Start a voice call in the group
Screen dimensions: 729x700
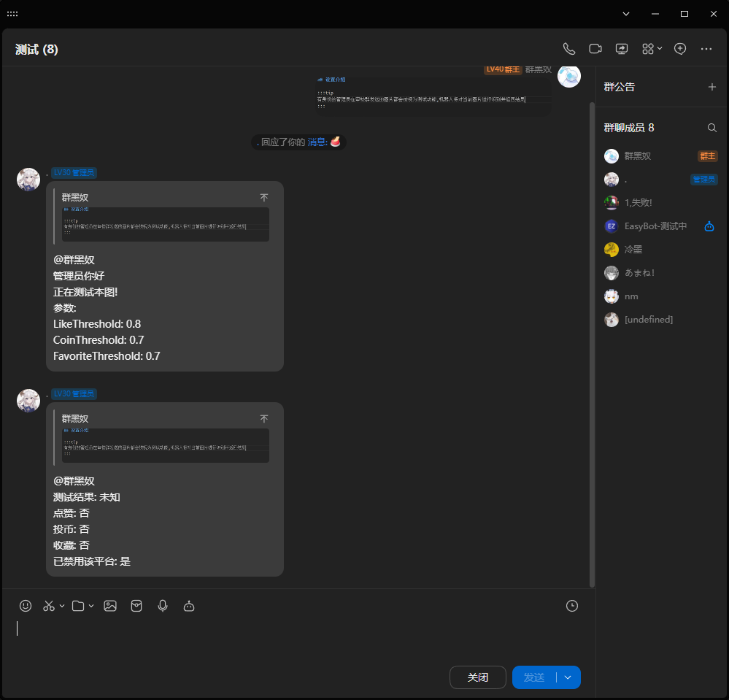click(569, 49)
